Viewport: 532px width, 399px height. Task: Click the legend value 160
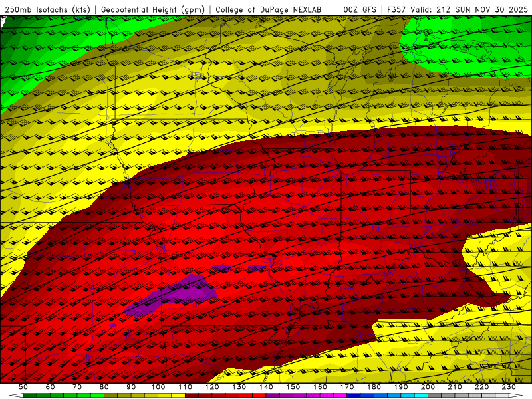pyautogui.click(x=321, y=387)
